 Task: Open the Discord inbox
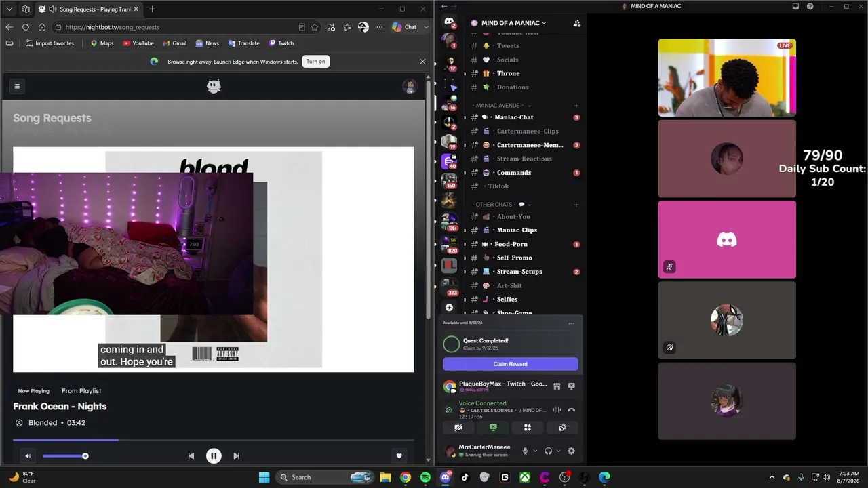(x=796, y=6)
